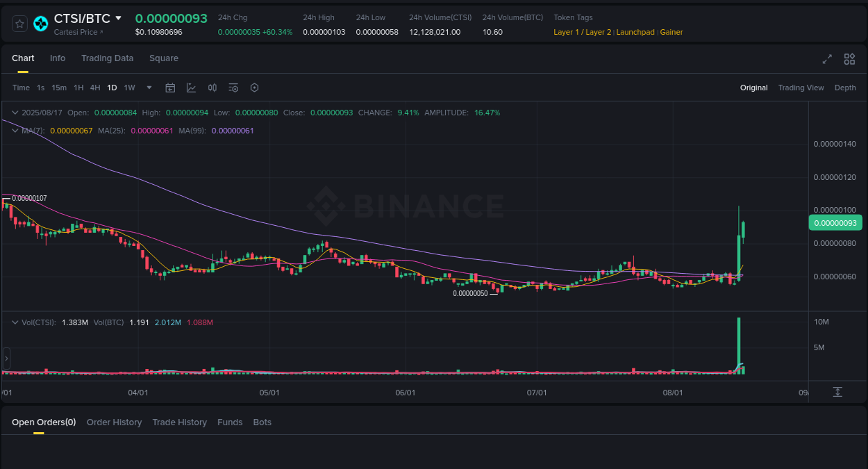868x469 pixels.
Task: Open the Order History tab
Action: [x=114, y=422]
